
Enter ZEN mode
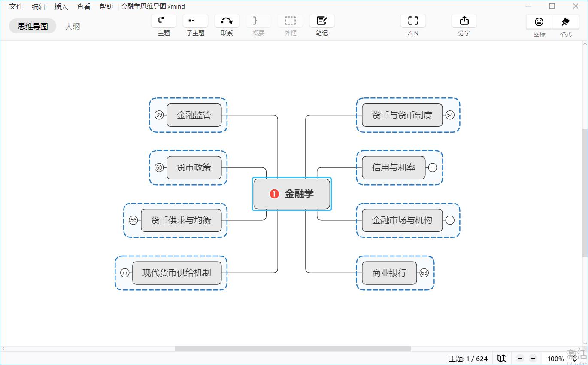413,21
